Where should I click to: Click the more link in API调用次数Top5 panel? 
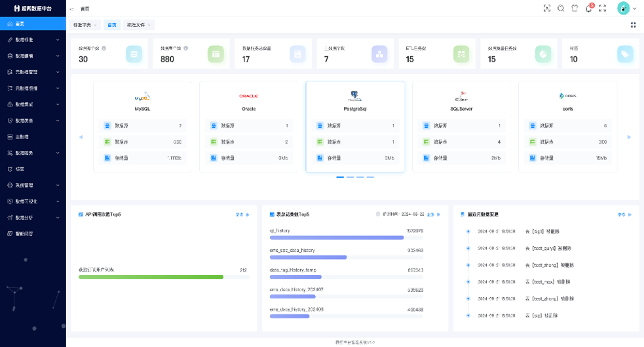click(242, 214)
